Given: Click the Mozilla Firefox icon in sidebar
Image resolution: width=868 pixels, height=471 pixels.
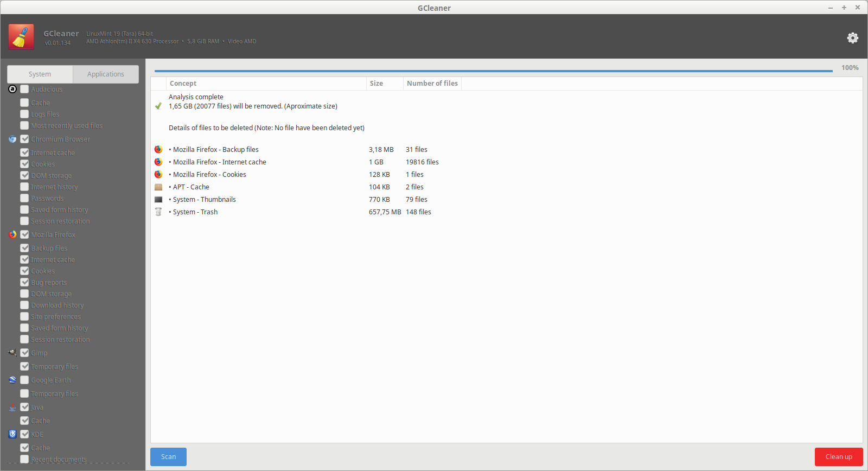Looking at the screenshot, I should point(12,234).
